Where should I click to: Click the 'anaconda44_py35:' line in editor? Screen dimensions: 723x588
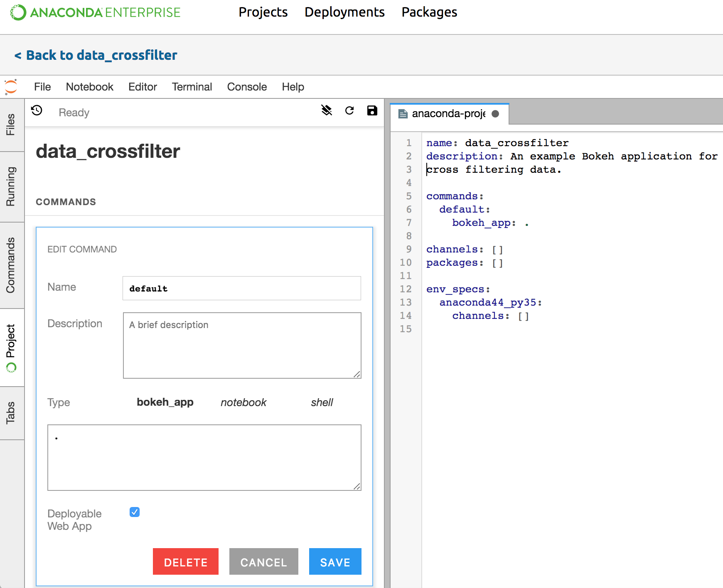pyautogui.click(x=491, y=302)
